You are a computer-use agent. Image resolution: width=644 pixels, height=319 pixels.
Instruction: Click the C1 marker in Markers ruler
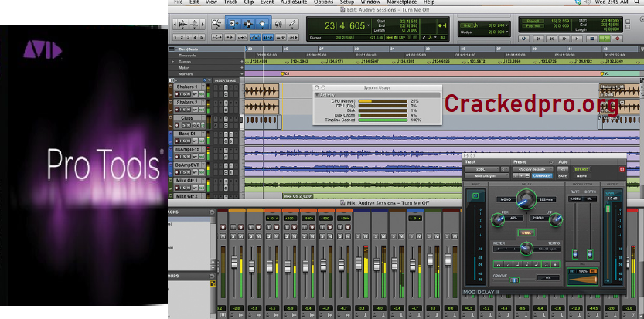285,74
